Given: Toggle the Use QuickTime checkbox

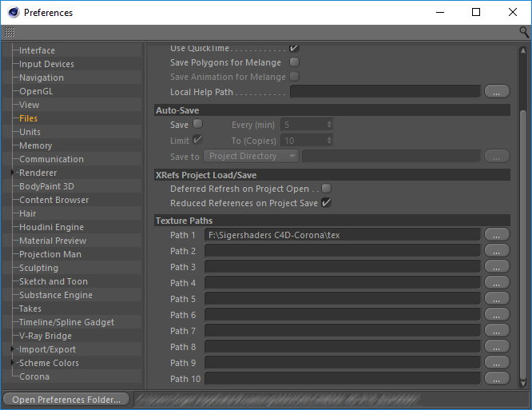Looking at the screenshot, I should [x=294, y=48].
